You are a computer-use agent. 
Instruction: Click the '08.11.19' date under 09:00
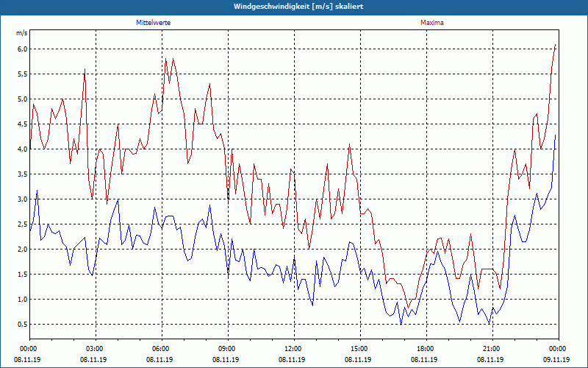point(226,359)
